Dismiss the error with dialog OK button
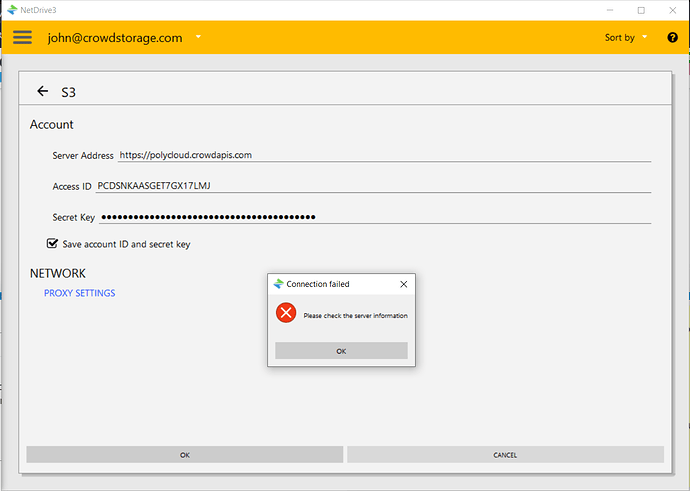Screen dimensions: 690x491 [341, 351]
